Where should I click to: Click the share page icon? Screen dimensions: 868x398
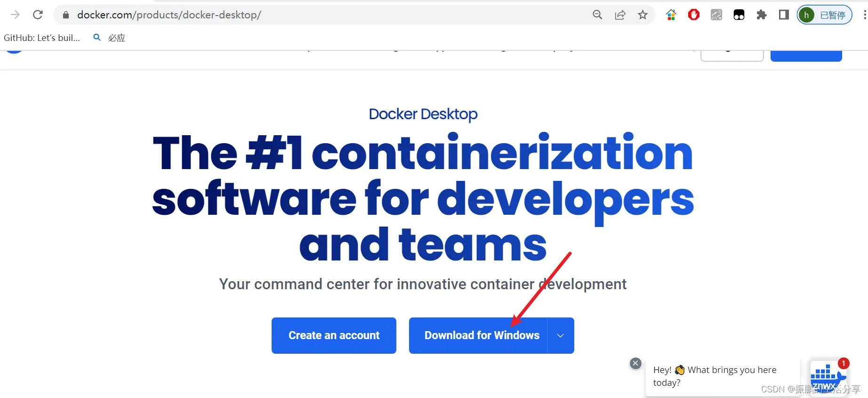click(620, 15)
